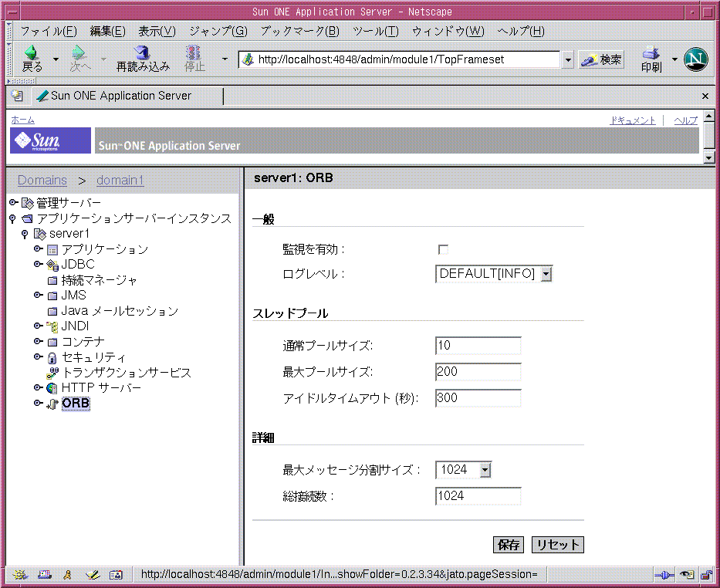The width and height of the screenshot is (720, 588).
Task: Click the Netscape N logo icon
Action: pyautogui.click(x=695, y=59)
